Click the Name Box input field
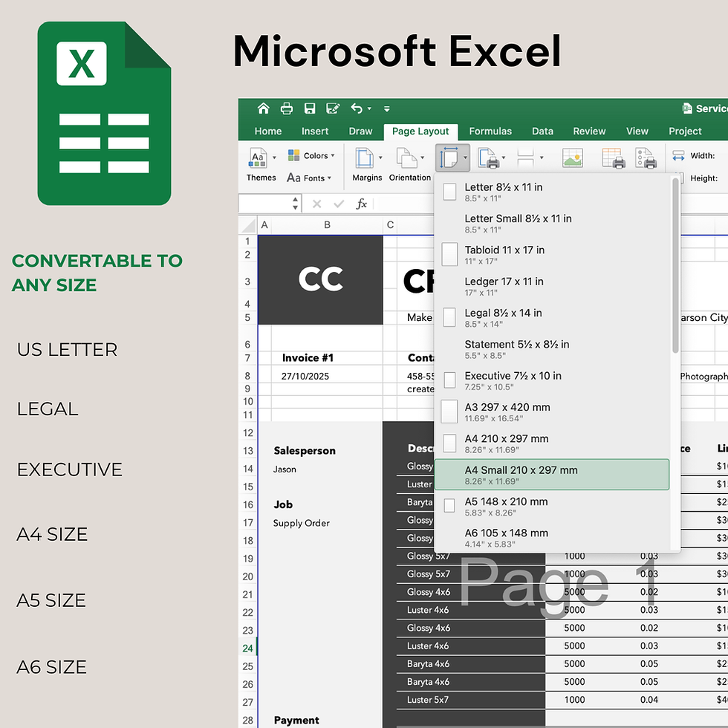Screen dimensions: 728x728 pyautogui.click(x=265, y=204)
